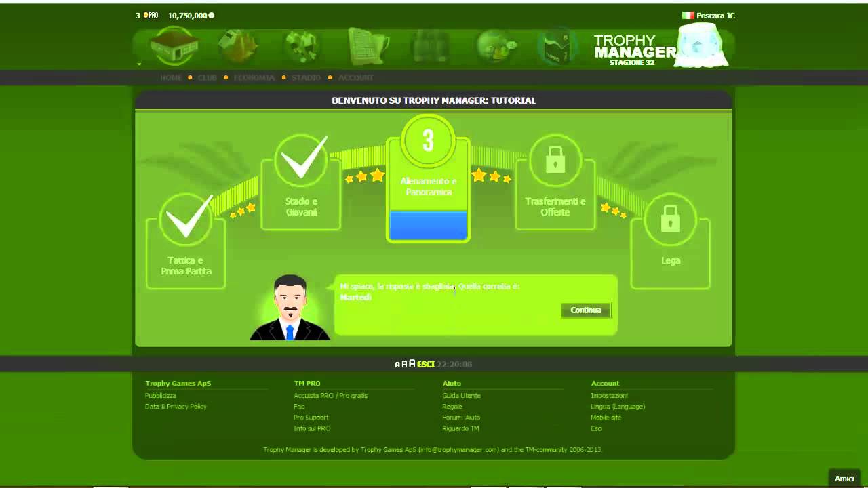
Task: Click the ice trophy cup beside the logo
Action: 703,45
